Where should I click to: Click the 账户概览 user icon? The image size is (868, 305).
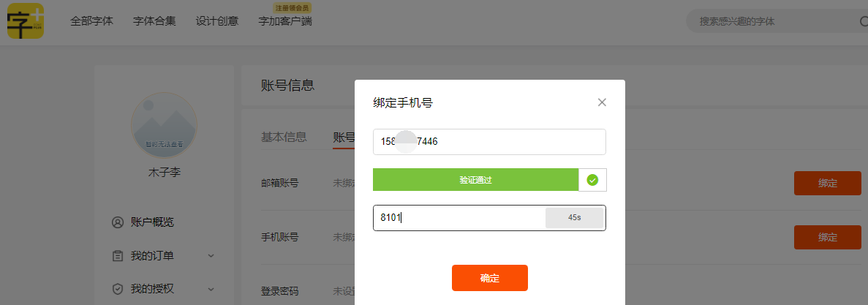pyautogui.click(x=117, y=222)
